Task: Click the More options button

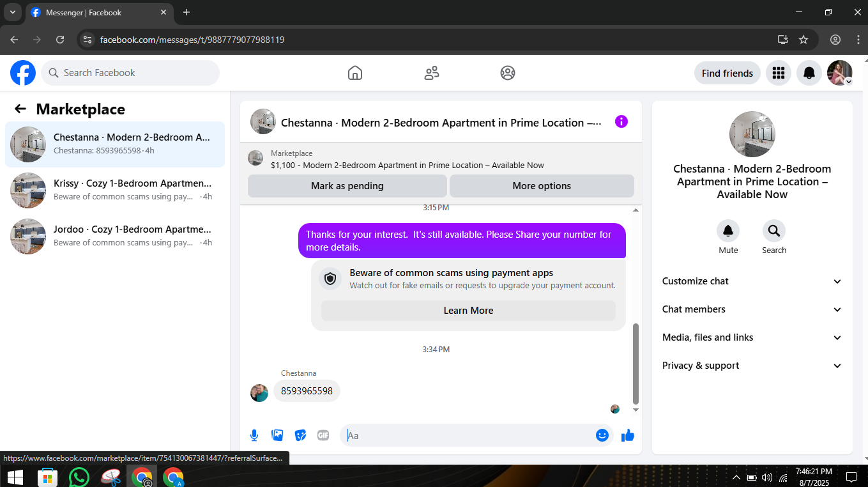Action: (x=542, y=186)
